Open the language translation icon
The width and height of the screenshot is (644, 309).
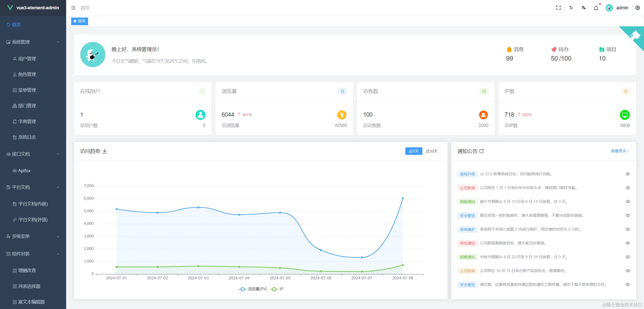pos(584,8)
